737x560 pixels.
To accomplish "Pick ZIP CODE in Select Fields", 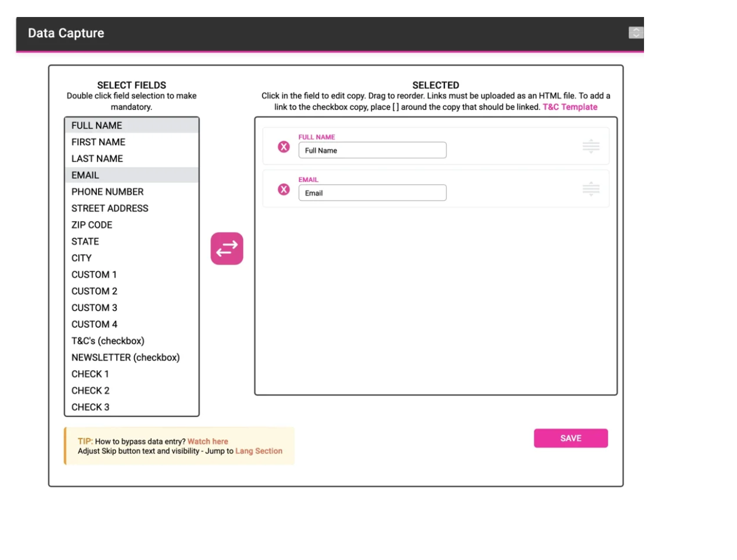I will [x=92, y=225].
